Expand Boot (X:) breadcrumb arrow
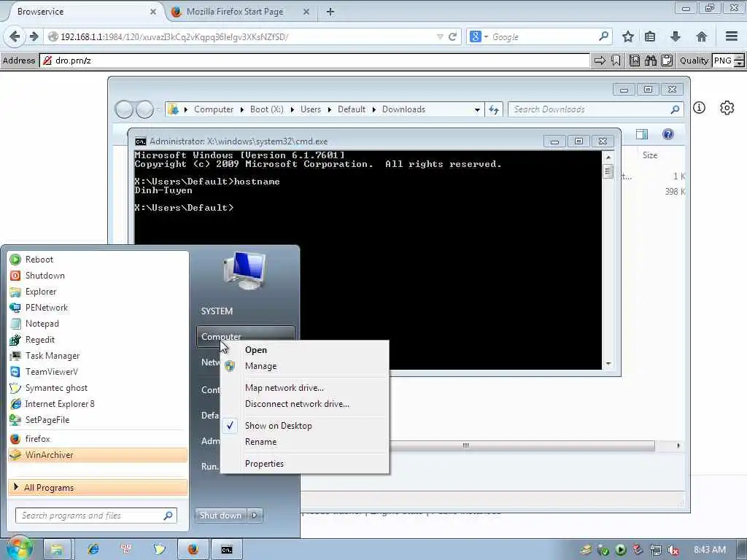Viewport: 747px width, 560px height. click(x=292, y=109)
